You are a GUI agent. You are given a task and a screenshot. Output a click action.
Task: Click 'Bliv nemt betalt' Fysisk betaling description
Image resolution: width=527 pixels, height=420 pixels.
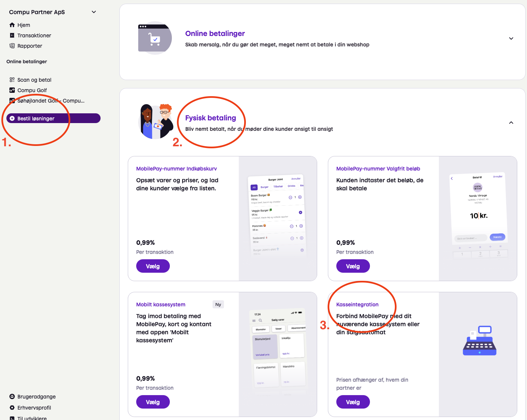[259, 129]
